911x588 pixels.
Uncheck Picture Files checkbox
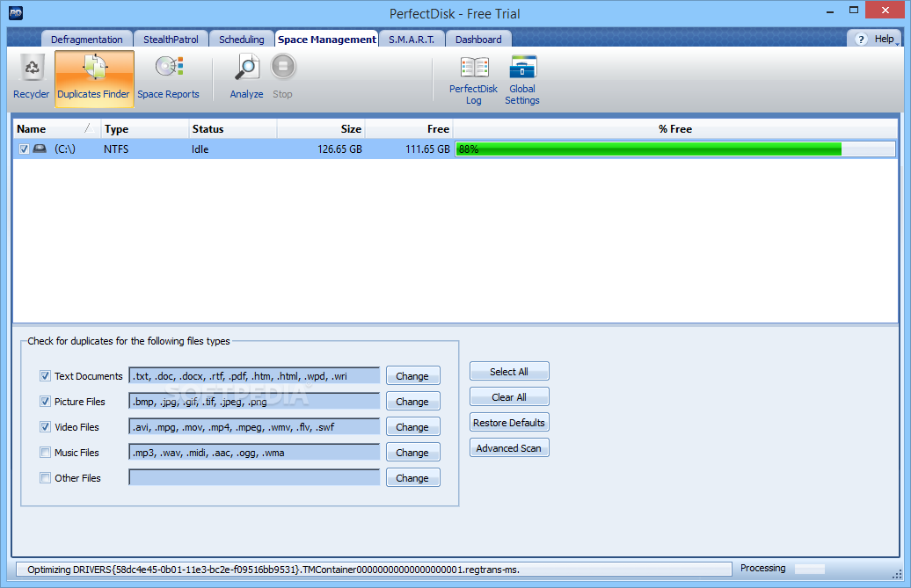(x=46, y=401)
